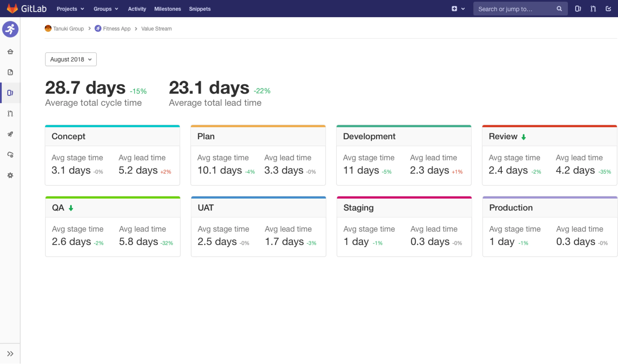Screen dimensions: 618x364
Task: Open the settings gear icon in sidebar
Action: click(10, 175)
